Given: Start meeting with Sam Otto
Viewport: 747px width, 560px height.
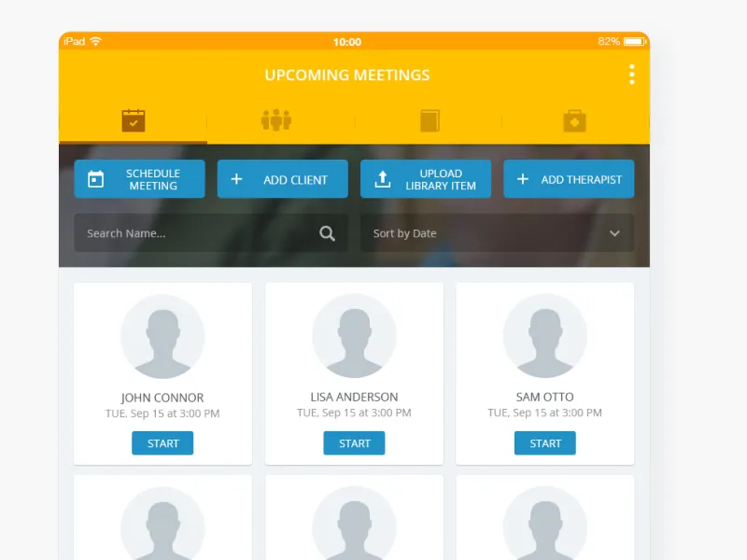Looking at the screenshot, I should point(545,443).
